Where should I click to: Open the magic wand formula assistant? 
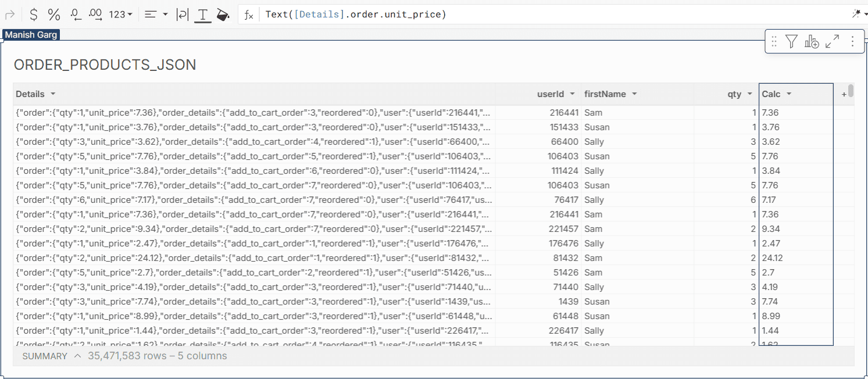coord(856,15)
